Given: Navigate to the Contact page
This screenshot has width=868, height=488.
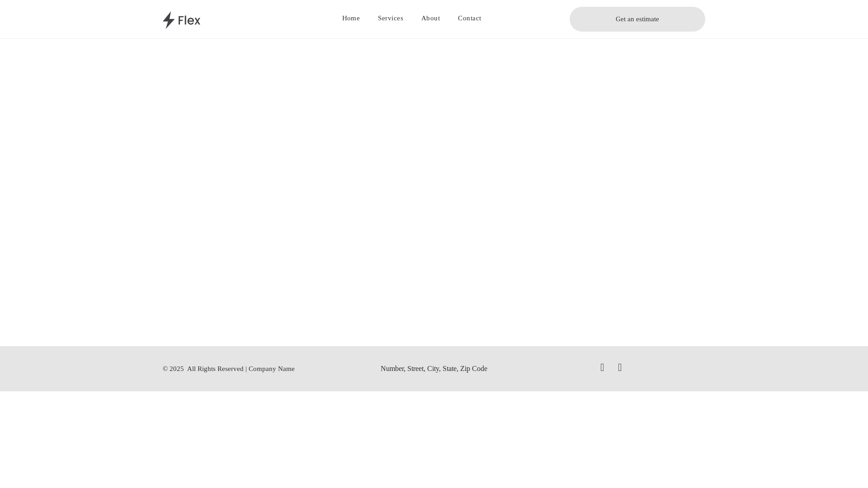Looking at the screenshot, I should [469, 18].
